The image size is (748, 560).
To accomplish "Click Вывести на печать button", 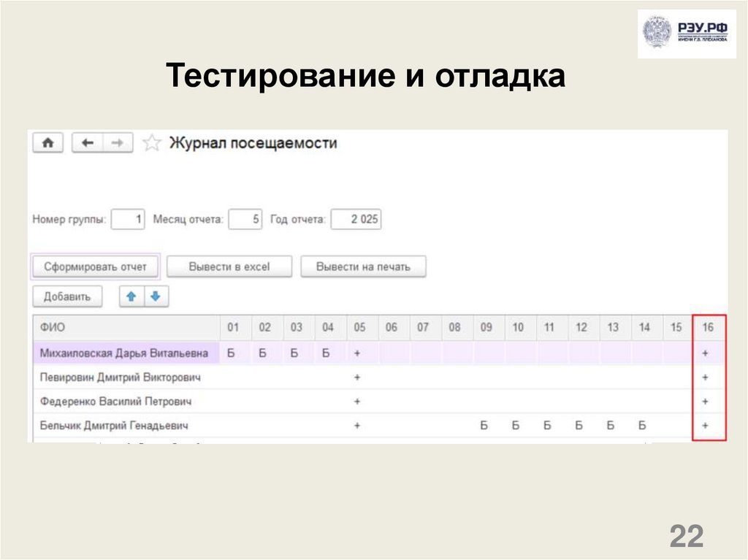I will click(x=365, y=266).
